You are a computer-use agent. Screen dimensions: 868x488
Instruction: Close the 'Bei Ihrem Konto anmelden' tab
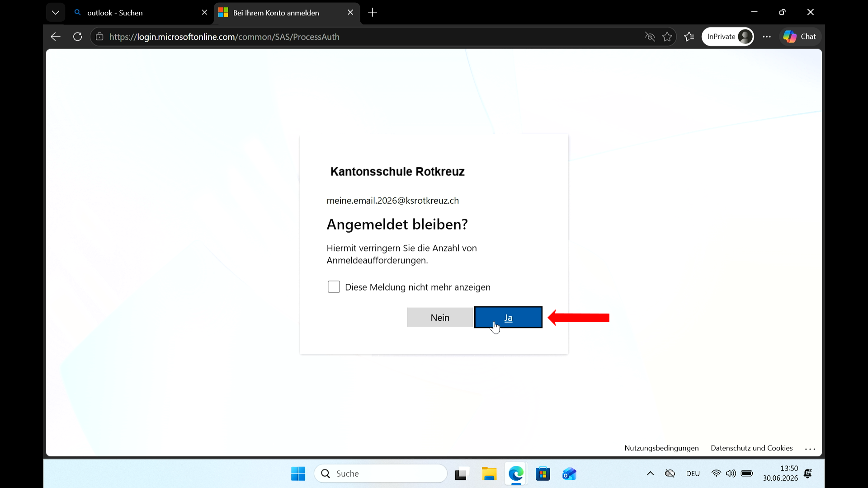[350, 13]
